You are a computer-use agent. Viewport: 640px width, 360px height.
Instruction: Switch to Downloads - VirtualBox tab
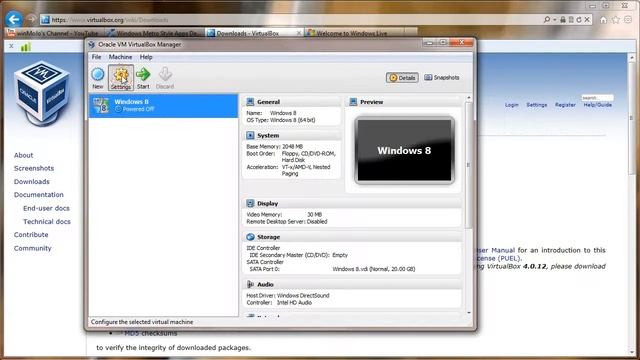point(254,33)
